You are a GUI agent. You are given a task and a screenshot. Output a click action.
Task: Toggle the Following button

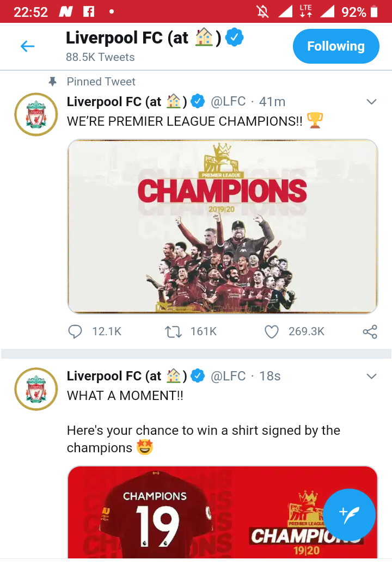336,46
